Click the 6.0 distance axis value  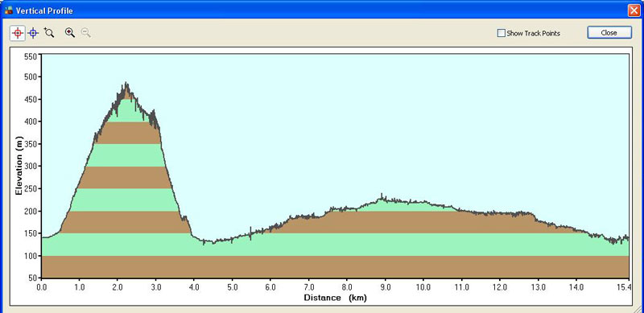point(270,287)
